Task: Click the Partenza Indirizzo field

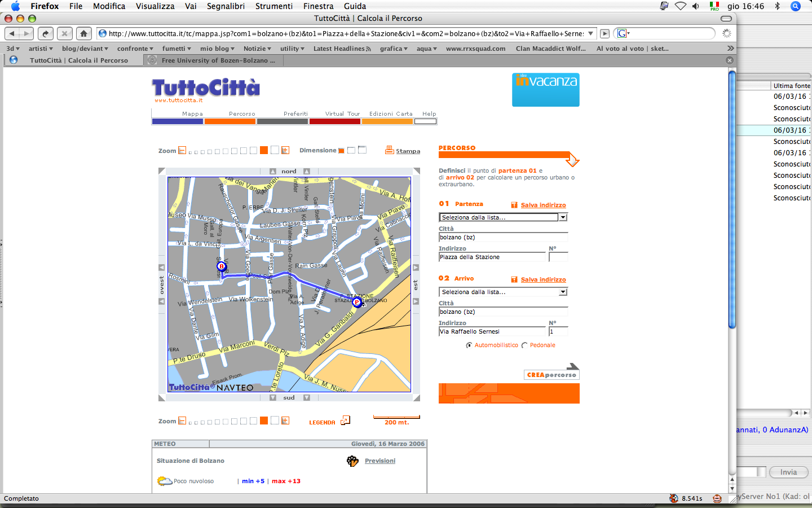Action: coord(492,257)
